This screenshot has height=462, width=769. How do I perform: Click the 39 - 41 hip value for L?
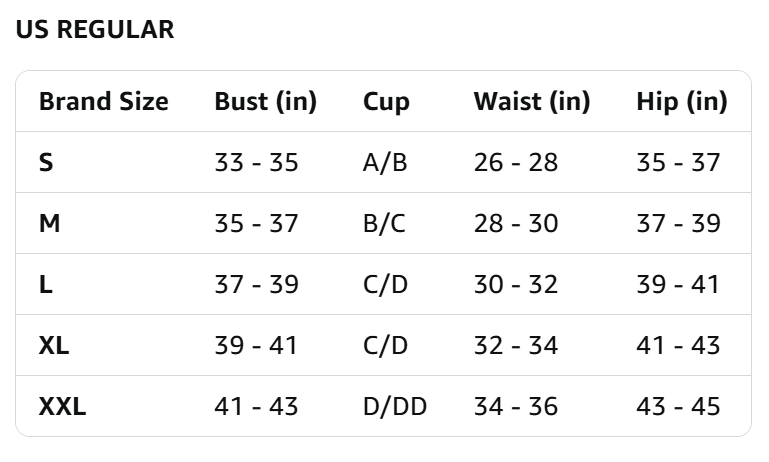677,284
